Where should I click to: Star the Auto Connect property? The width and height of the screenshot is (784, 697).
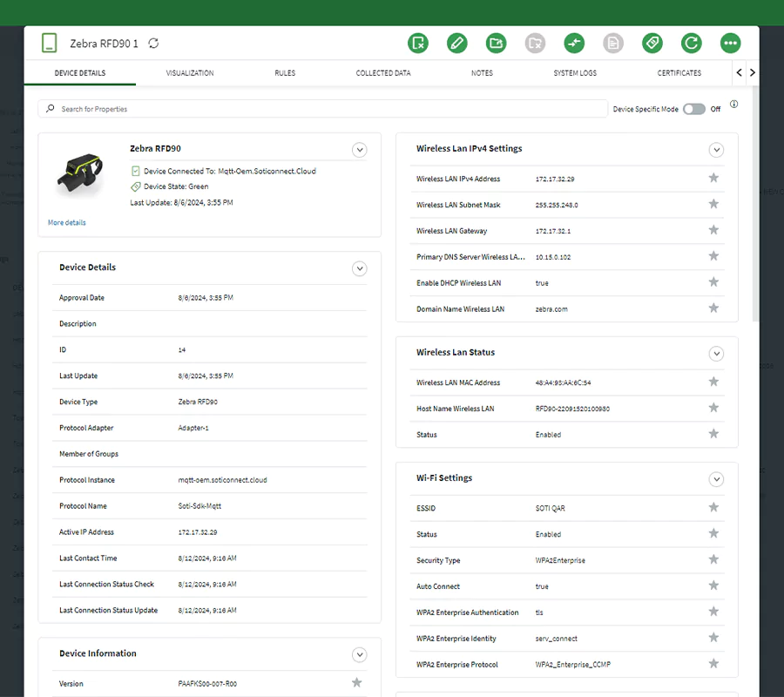713,585
